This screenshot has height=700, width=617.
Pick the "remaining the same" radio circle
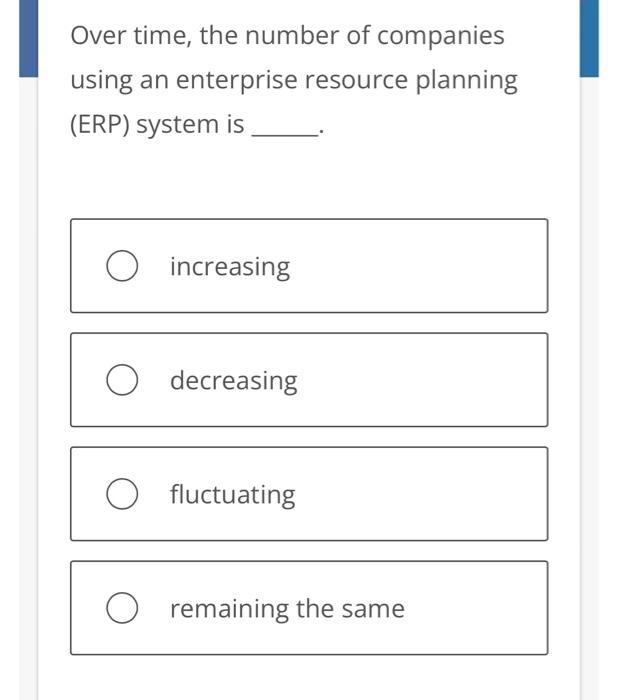[x=122, y=609]
